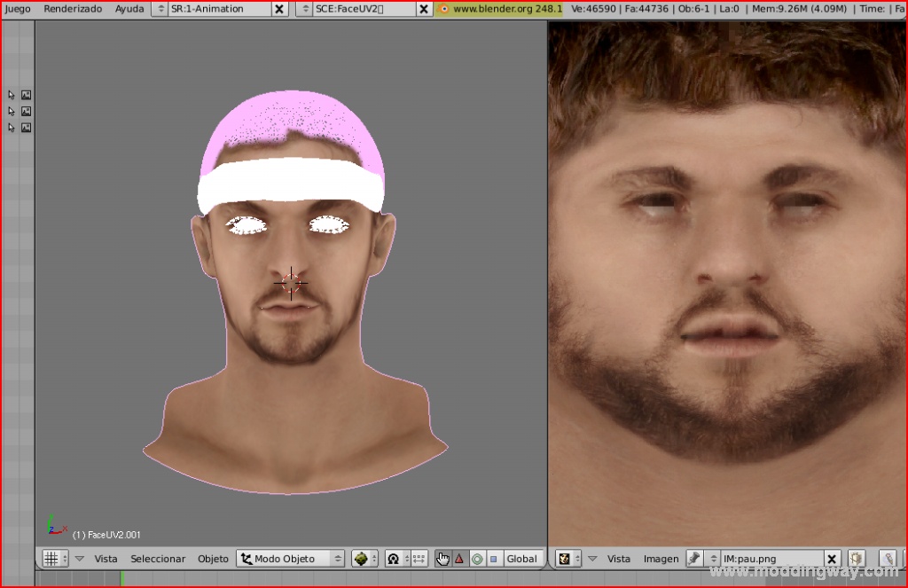Viewport: 908px width, 588px height.
Task: Open the Seleccionar menu in 3D header
Action: [158, 559]
